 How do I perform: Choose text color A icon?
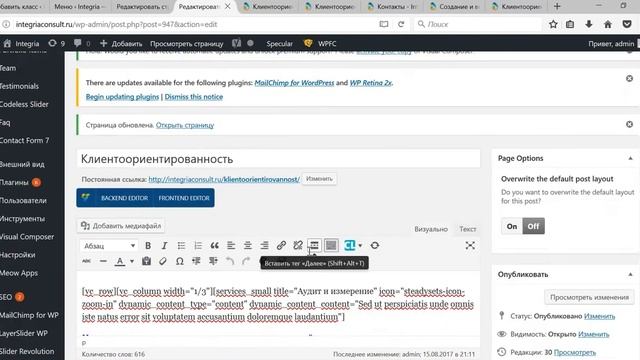point(120,261)
